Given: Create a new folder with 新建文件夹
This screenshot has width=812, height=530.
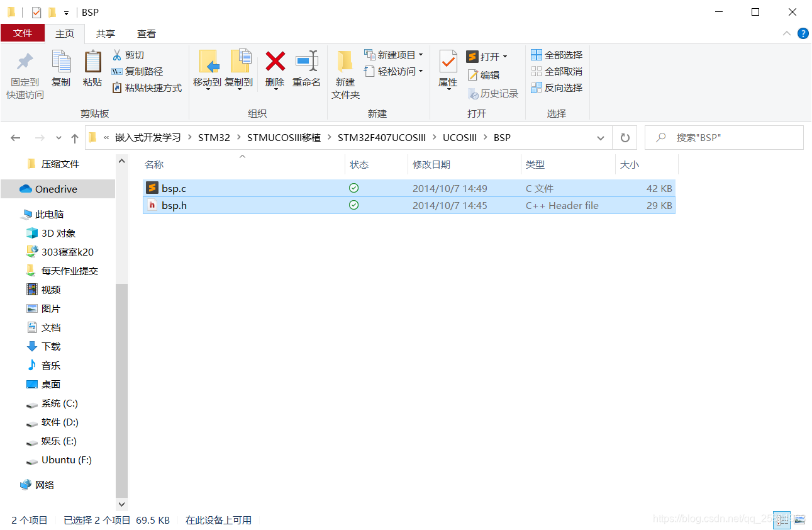Looking at the screenshot, I should tap(345, 75).
